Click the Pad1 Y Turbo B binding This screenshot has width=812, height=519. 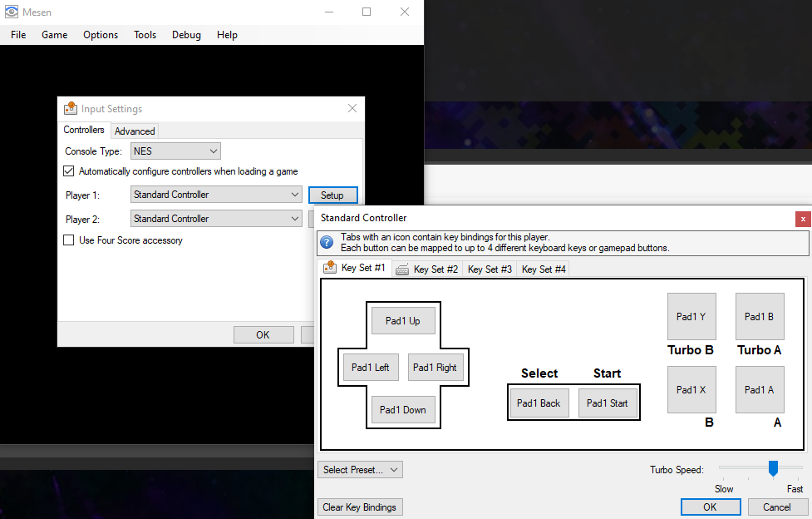click(x=691, y=316)
